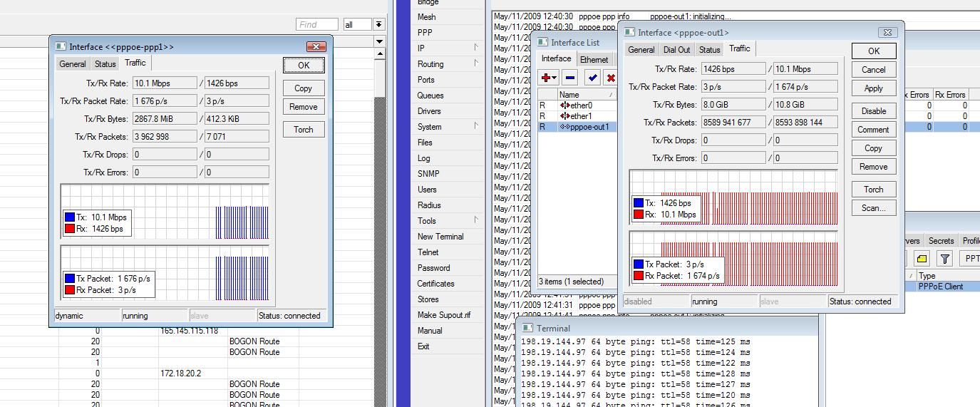
Task: Sort by the Name column header
Action: tap(587, 95)
